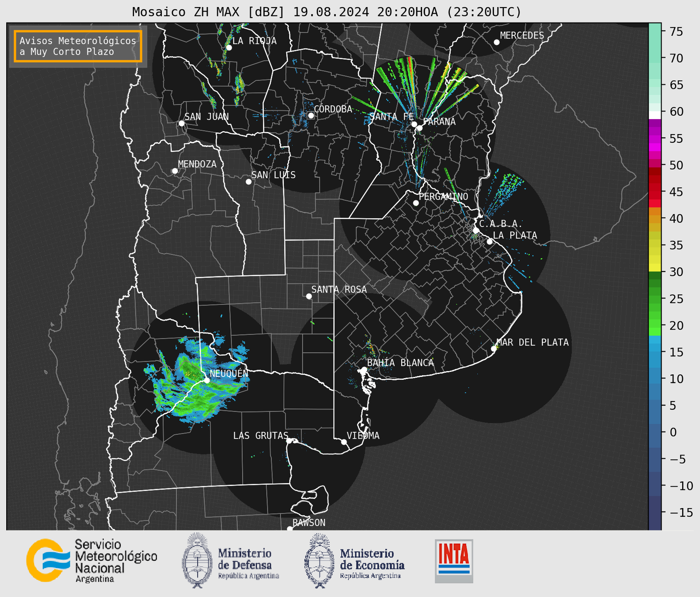Select the Córdoba city marker

(311, 115)
